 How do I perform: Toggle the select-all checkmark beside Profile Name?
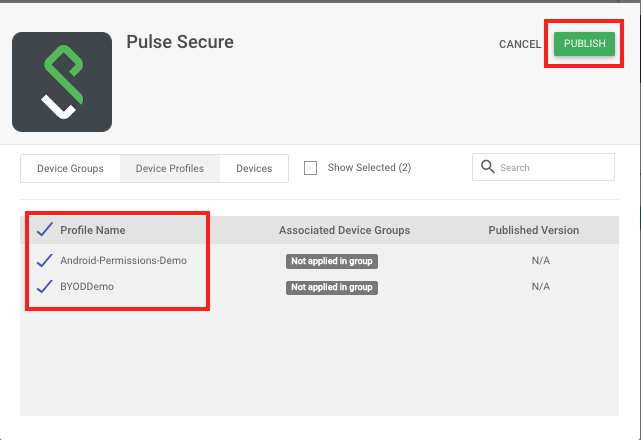pos(45,230)
